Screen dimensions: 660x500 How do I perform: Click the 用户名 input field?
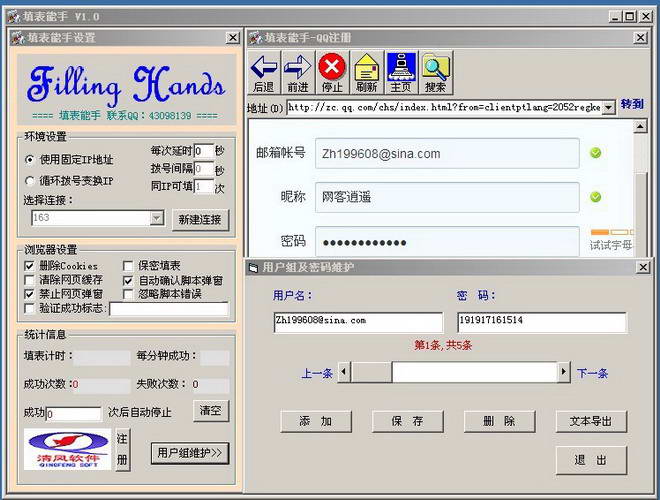(358, 322)
